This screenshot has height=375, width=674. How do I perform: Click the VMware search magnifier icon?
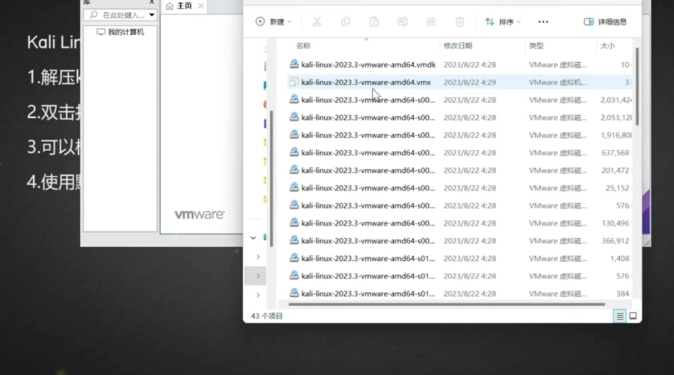click(93, 15)
